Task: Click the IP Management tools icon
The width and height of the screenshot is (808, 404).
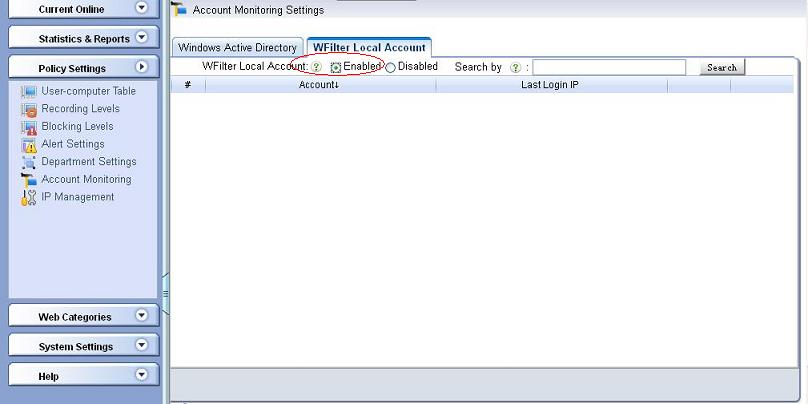Action: pos(29,198)
